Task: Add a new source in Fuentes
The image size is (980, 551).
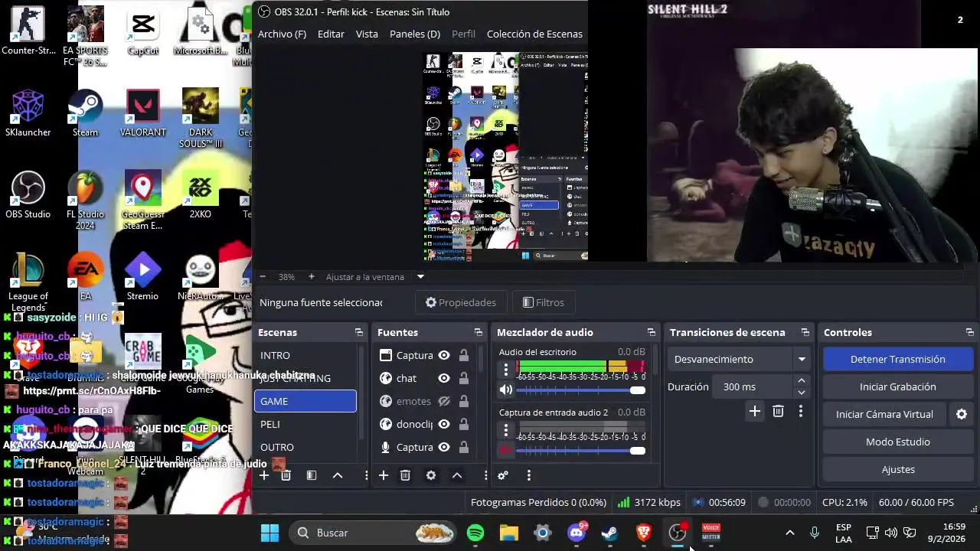Action: click(x=384, y=475)
